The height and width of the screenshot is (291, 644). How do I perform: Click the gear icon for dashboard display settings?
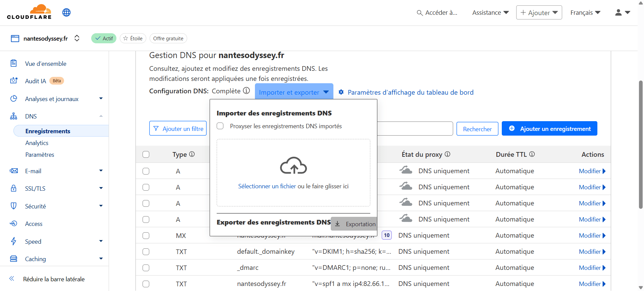click(341, 92)
